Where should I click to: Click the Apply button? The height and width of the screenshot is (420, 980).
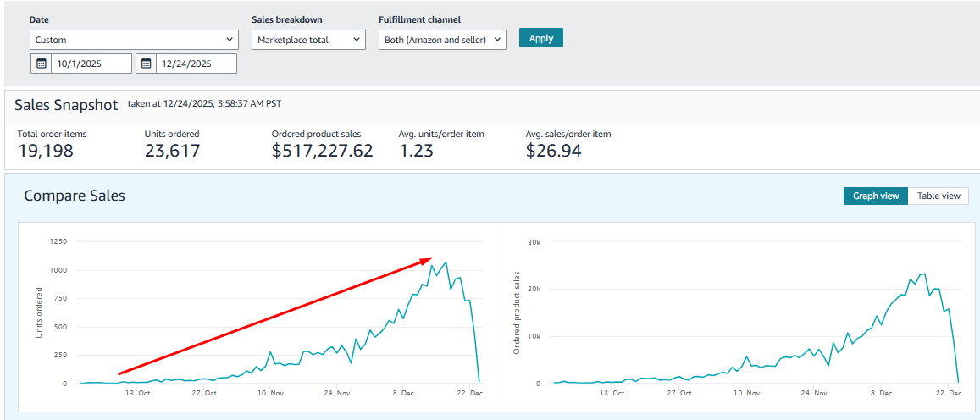[x=540, y=37]
